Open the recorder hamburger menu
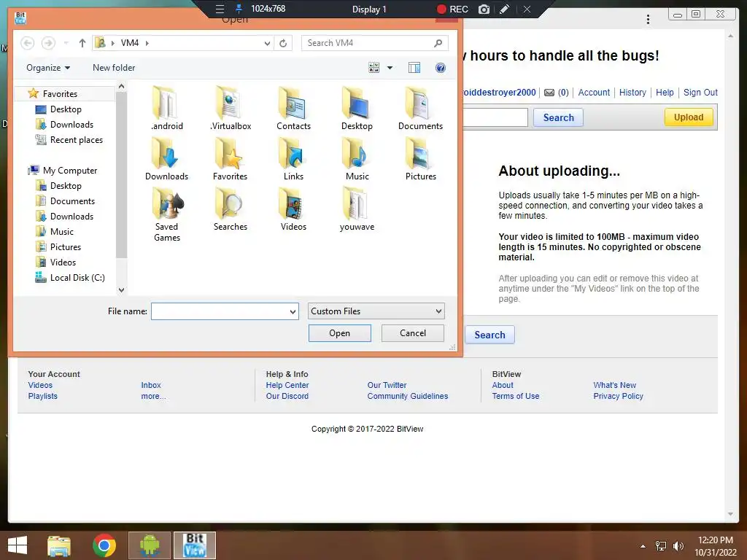Screen dimensions: 747x560 tap(220, 9)
